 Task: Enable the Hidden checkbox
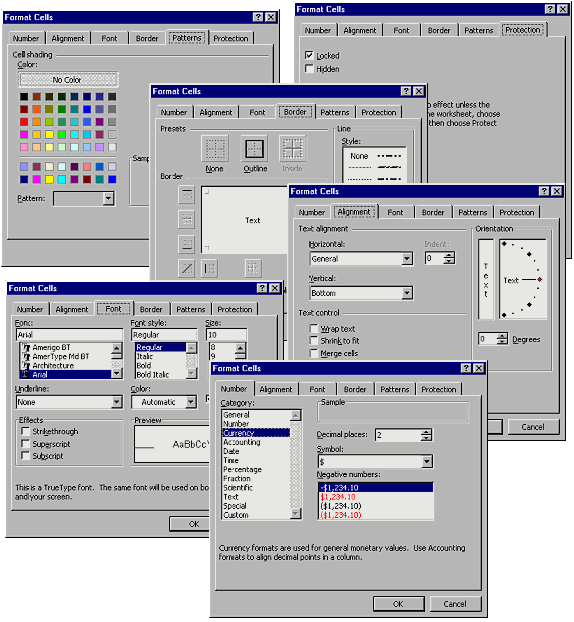[309, 68]
